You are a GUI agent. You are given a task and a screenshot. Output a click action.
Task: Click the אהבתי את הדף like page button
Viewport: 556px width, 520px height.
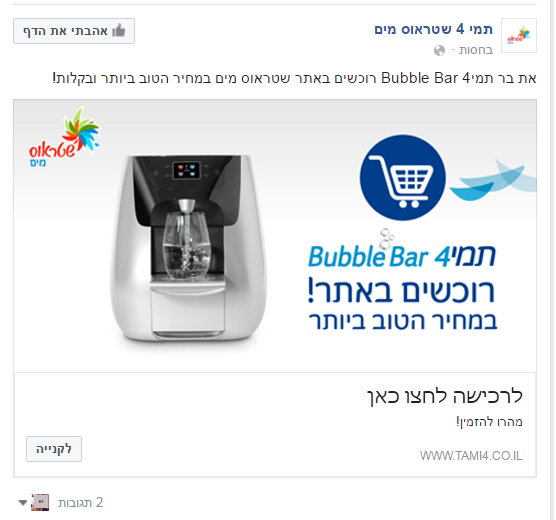[x=74, y=31]
